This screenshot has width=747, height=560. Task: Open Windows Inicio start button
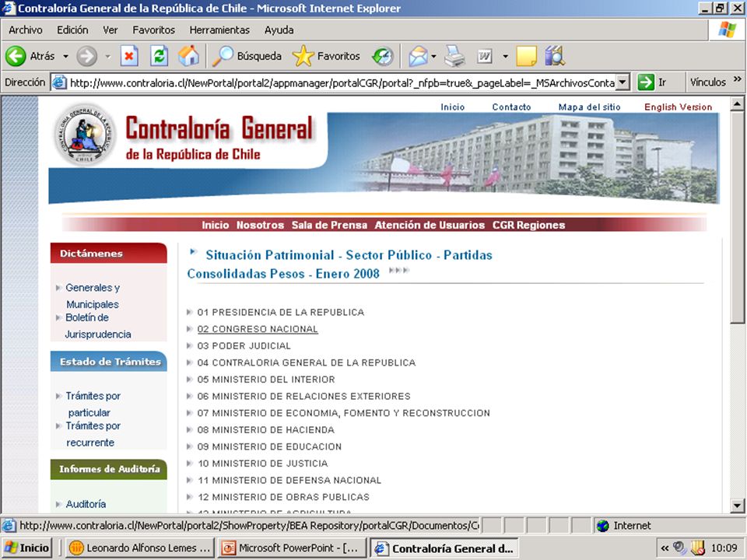tap(26, 548)
